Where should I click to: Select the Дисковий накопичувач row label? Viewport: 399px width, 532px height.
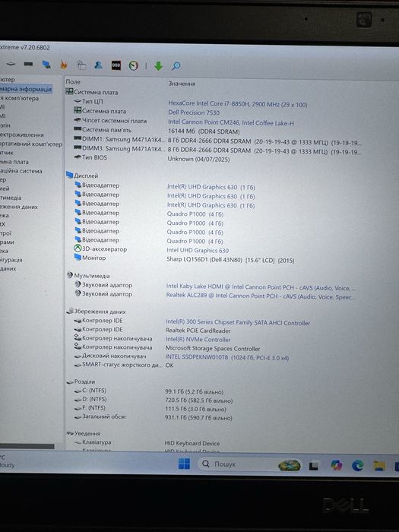[x=114, y=356]
